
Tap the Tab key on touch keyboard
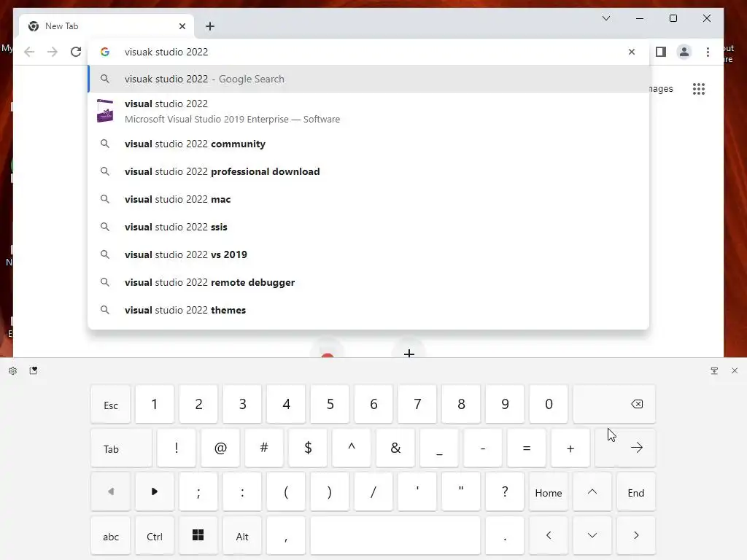pyautogui.click(x=122, y=448)
